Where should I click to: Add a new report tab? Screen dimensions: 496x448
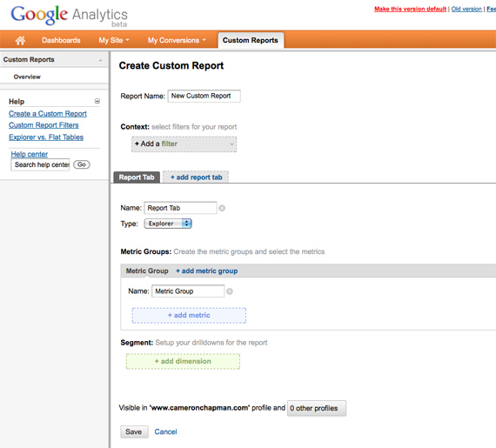pos(196,177)
